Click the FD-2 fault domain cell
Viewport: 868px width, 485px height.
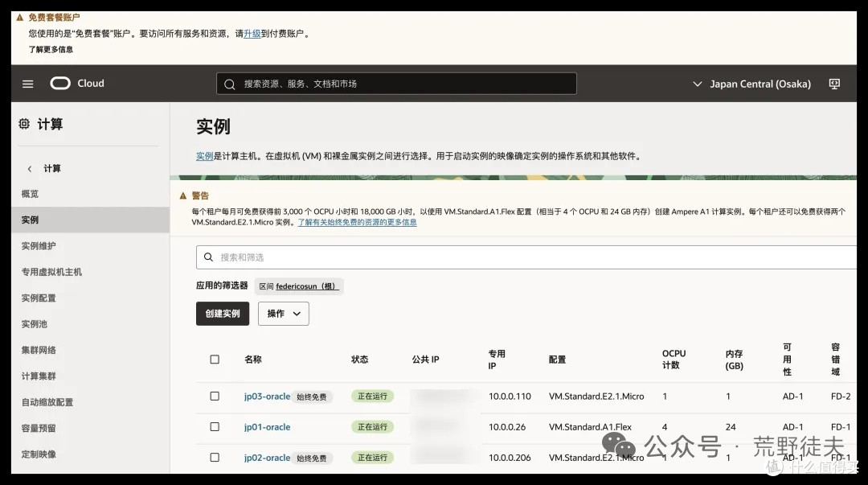[841, 397]
